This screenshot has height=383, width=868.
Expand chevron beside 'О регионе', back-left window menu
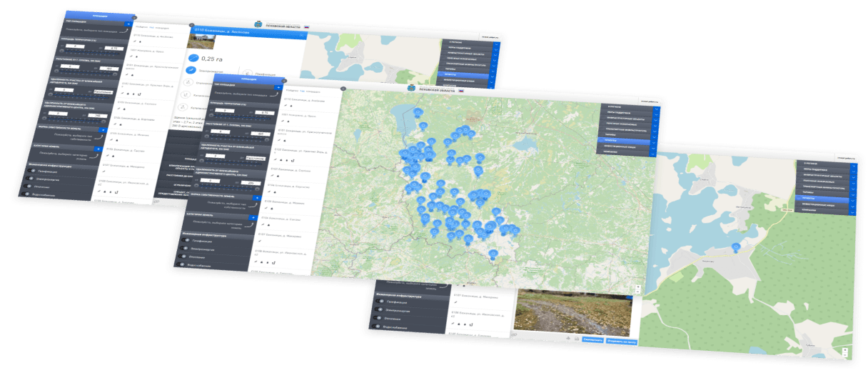tap(497, 44)
